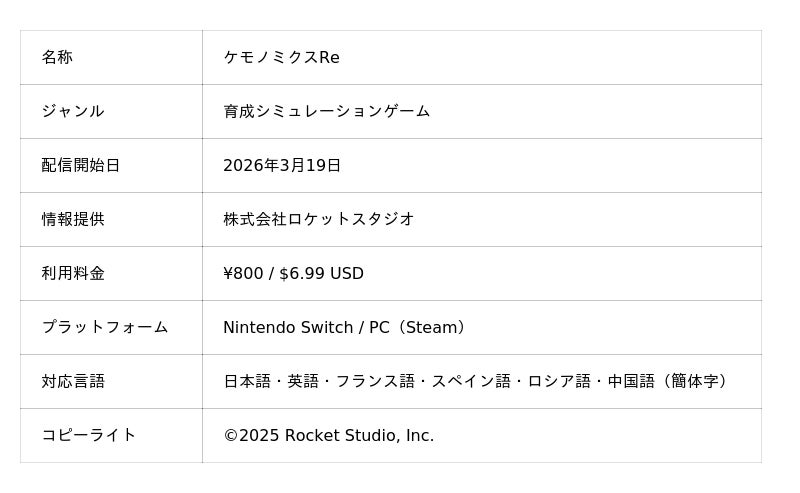Click the 利用料金 row label

pos(72,274)
